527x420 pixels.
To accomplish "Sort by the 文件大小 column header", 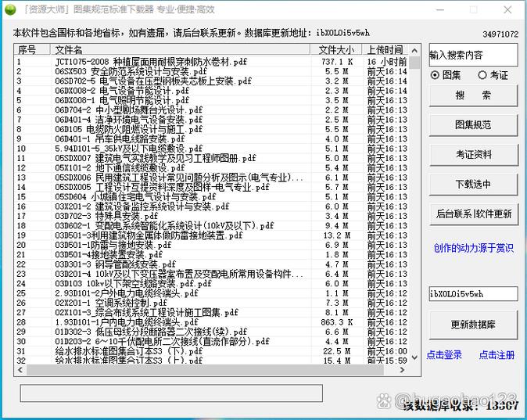I will click(x=336, y=50).
